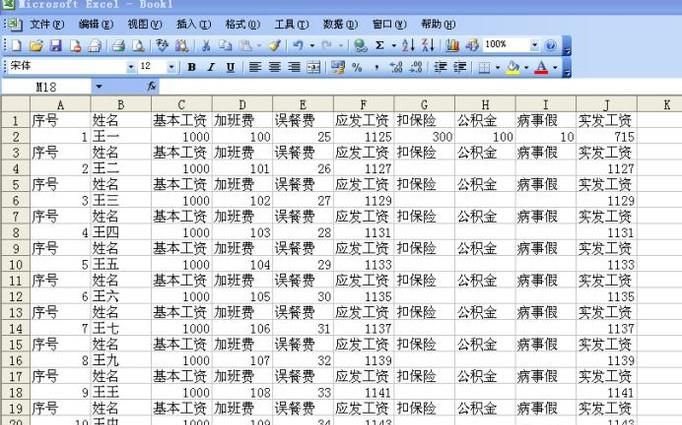The height and width of the screenshot is (425, 682).
Task: Open the 文件 (File) menu
Action: (x=47, y=24)
